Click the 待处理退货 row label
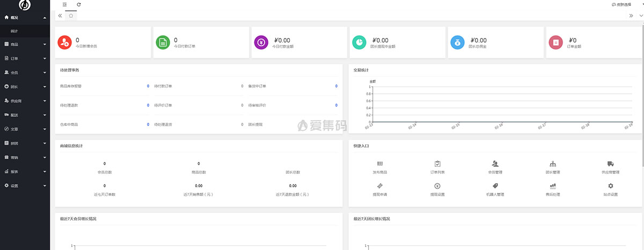644x250 pixels. 163,124
